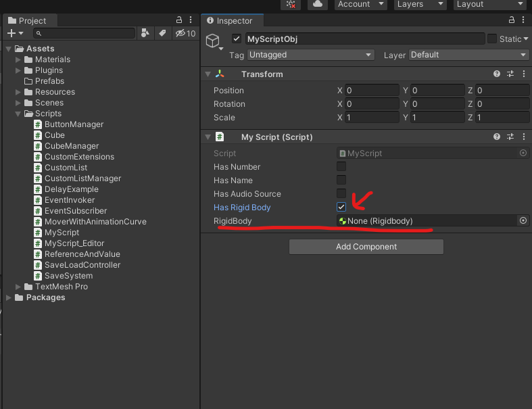
Task: Collapse the Scripts folder
Action: pyautogui.click(x=18, y=114)
